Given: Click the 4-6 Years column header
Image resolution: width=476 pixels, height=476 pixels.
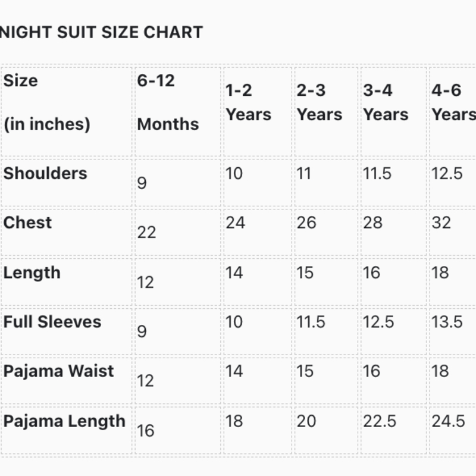Looking at the screenshot, I should coord(453,102).
